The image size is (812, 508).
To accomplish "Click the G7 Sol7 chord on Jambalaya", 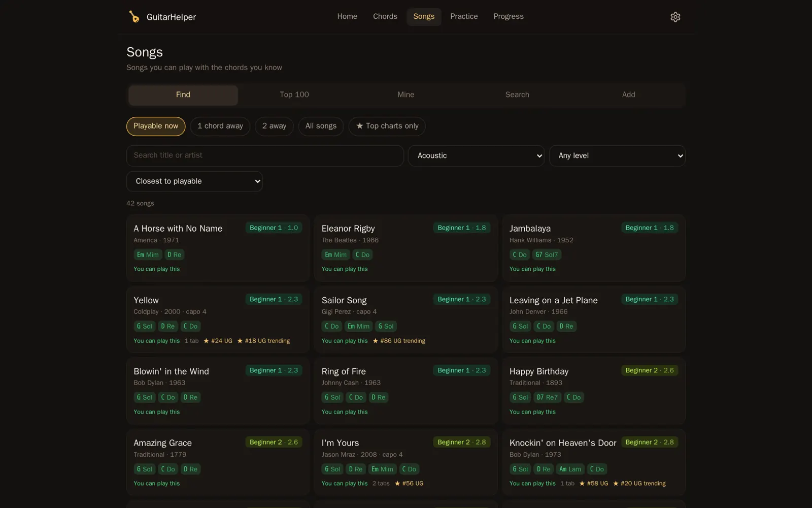I will tap(547, 255).
